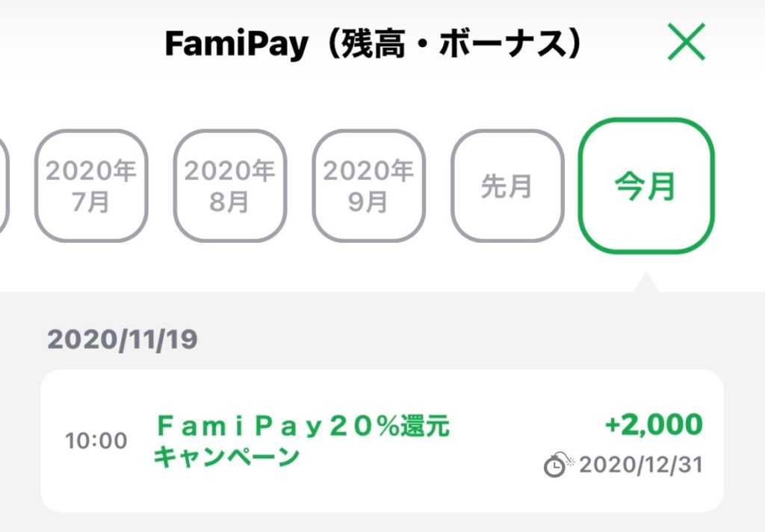Click the gray area beside the date header
The width and height of the screenshot is (765, 532).
[x=448, y=339]
